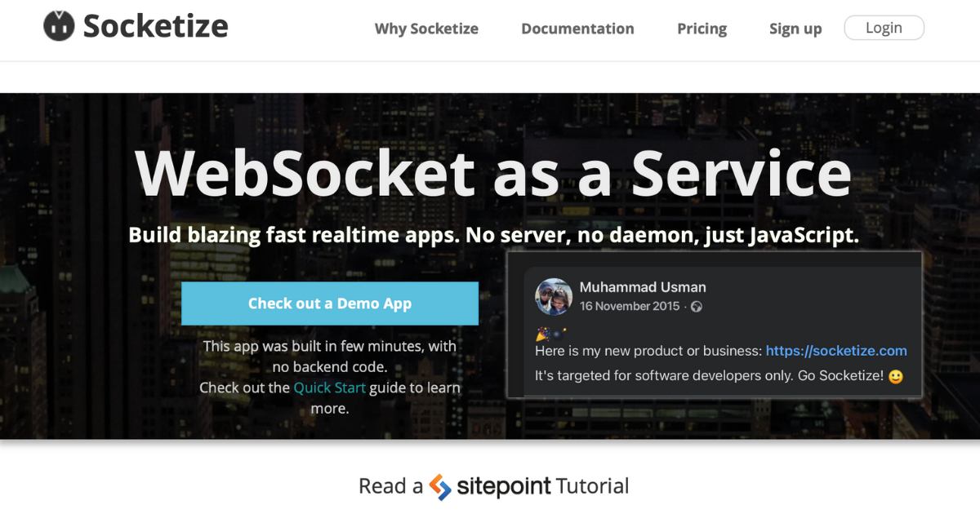The height and width of the screenshot is (514, 980).
Task: Click 'Check out a Demo App'
Action: pyautogui.click(x=330, y=303)
